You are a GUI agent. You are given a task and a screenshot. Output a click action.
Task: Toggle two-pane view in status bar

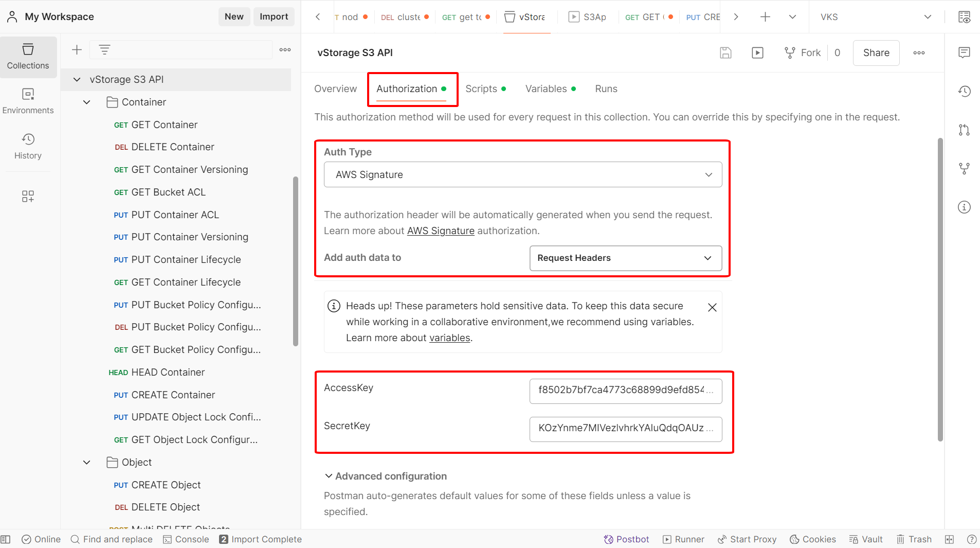click(949, 539)
